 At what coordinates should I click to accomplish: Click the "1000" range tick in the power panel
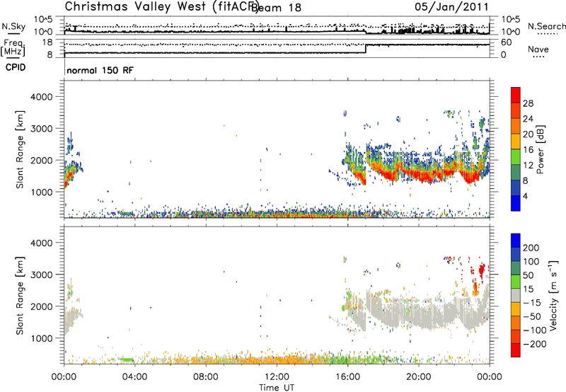point(41,192)
